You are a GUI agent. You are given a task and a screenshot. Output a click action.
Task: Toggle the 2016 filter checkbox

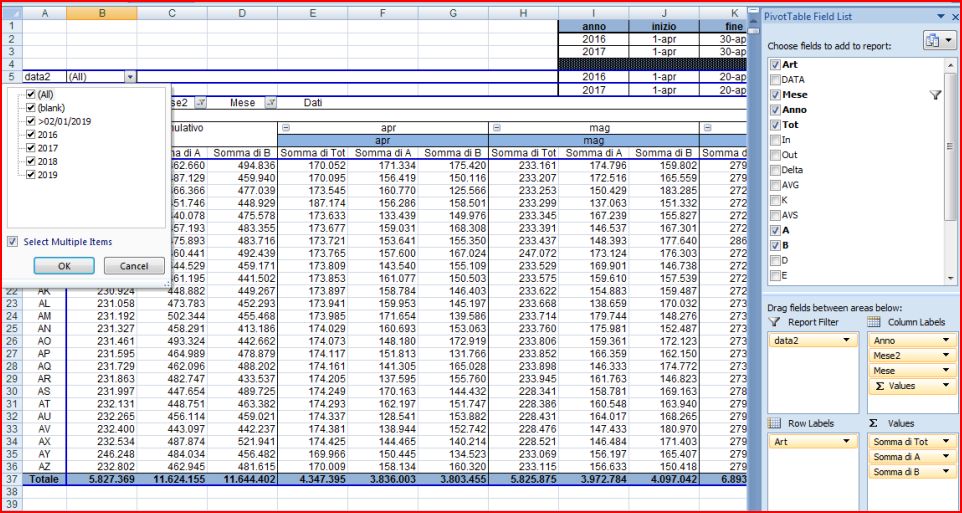[31, 134]
